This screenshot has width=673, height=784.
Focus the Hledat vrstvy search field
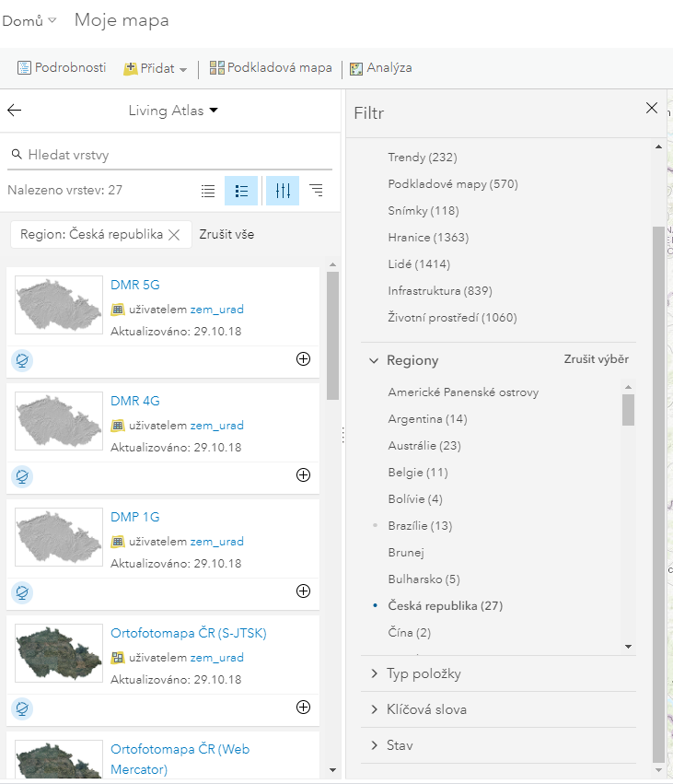[x=170, y=155]
